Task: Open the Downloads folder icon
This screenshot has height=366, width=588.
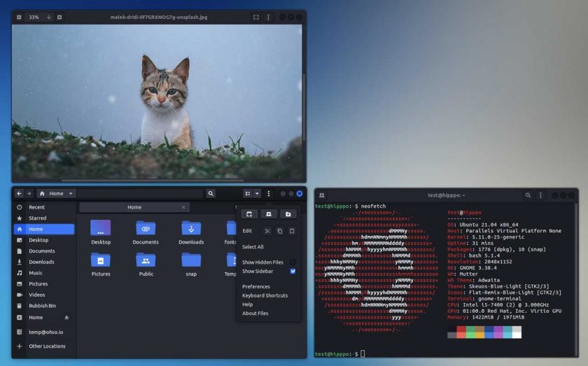Action: click(x=191, y=228)
